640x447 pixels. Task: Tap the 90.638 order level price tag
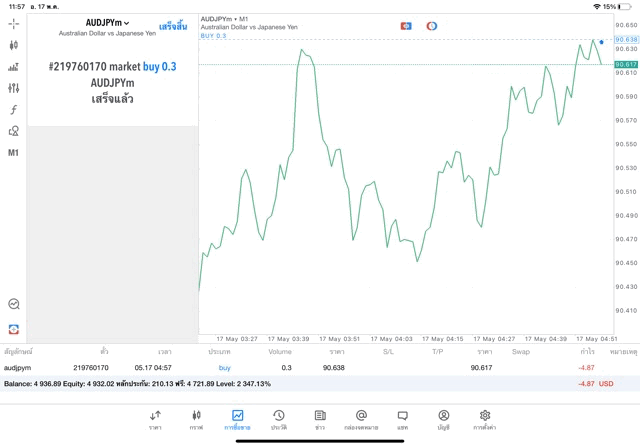coord(626,40)
